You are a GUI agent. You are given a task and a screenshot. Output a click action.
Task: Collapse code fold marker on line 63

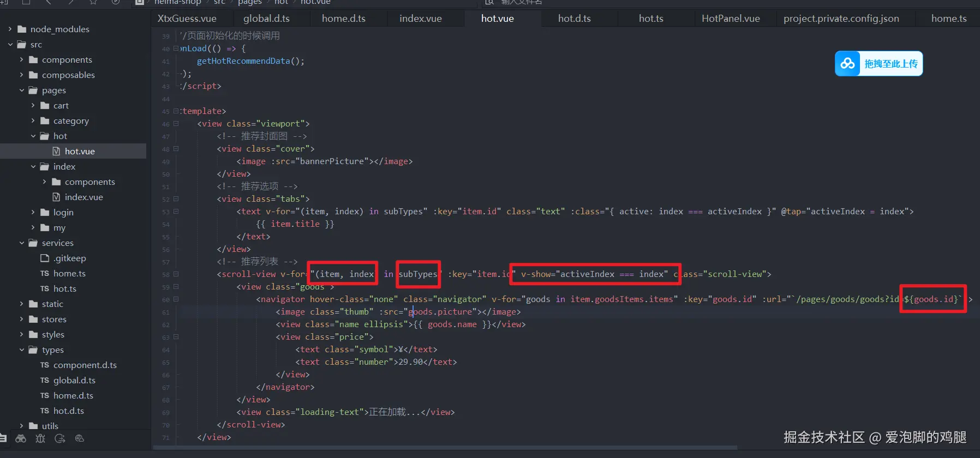[176, 337]
